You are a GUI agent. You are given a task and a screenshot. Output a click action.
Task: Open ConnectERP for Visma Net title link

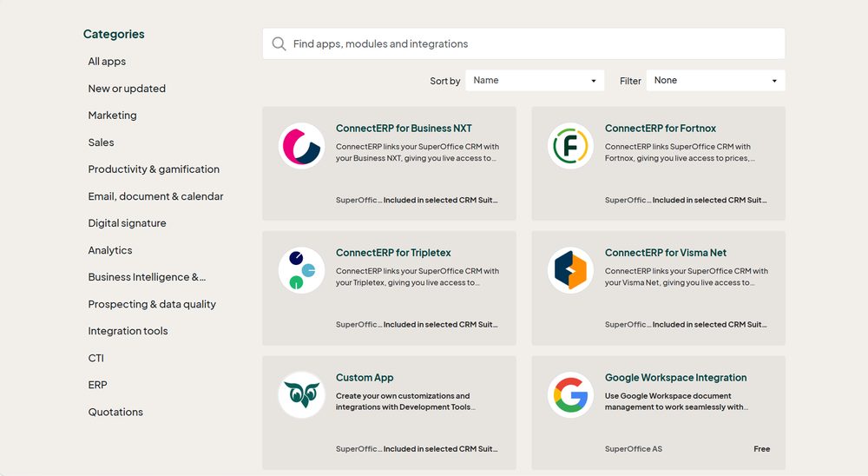coord(666,253)
